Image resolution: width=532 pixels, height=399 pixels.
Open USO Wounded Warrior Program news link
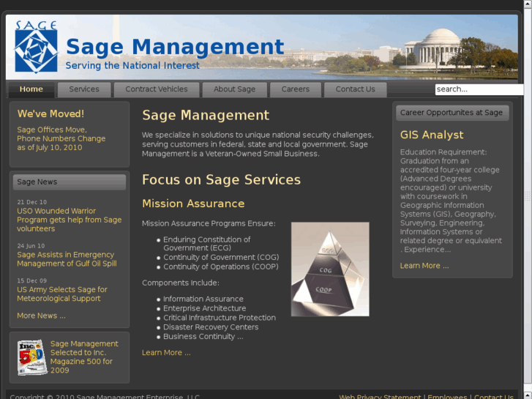pyautogui.click(x=70, y=220)
